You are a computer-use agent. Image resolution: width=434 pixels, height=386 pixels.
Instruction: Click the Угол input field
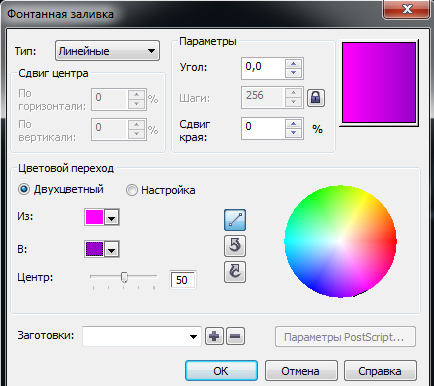[263, 68]
